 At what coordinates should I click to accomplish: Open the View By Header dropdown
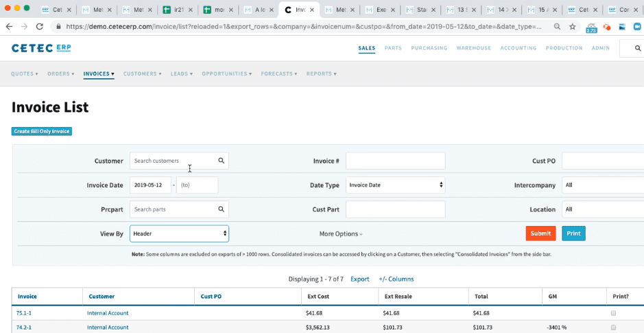pyautogui.click(x=180, y=233)
